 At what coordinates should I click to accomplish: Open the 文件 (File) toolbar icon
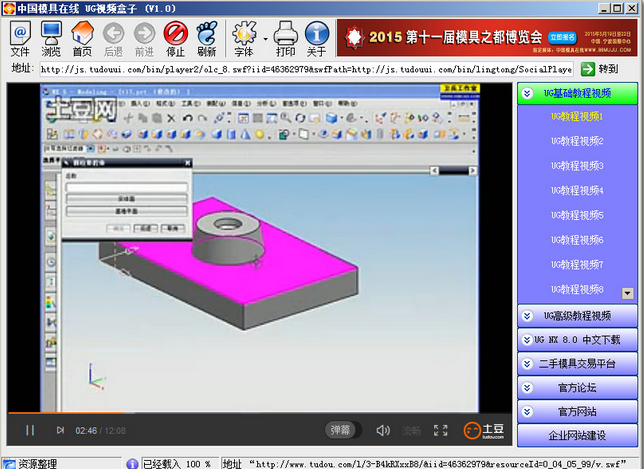pos(20,39)
